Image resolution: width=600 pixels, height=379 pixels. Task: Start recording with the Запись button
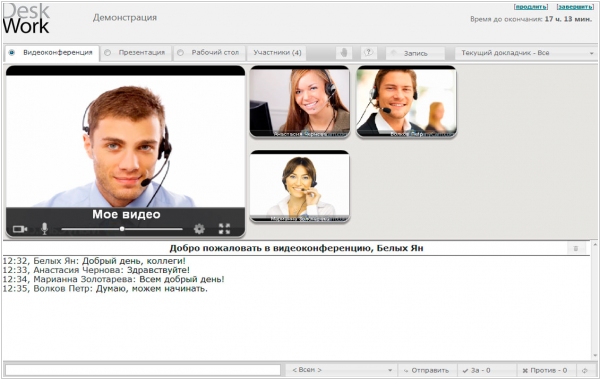[x=416, y=53]
